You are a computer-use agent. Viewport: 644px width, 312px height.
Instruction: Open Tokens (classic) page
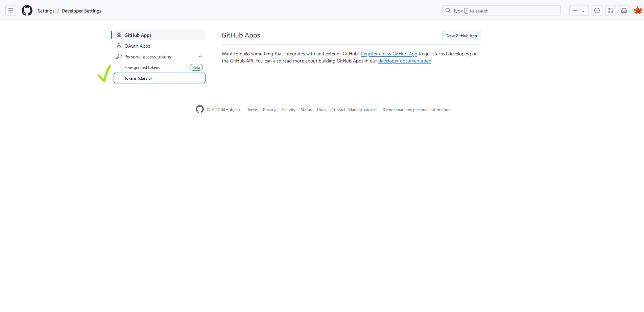click(x=138, y=78)
